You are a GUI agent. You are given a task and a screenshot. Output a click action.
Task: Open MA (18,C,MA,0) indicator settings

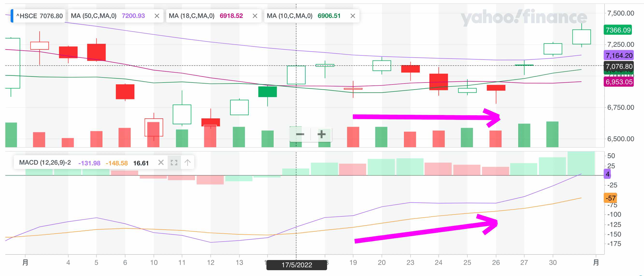tap(192, 16)
